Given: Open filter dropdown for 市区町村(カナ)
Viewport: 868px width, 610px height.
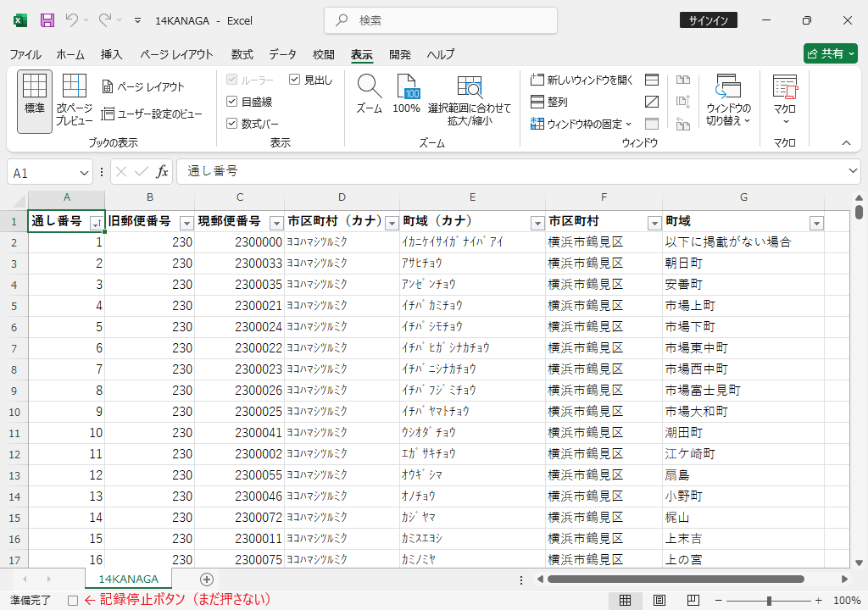Looking at the screenshot, I should [x=392, y=223].
